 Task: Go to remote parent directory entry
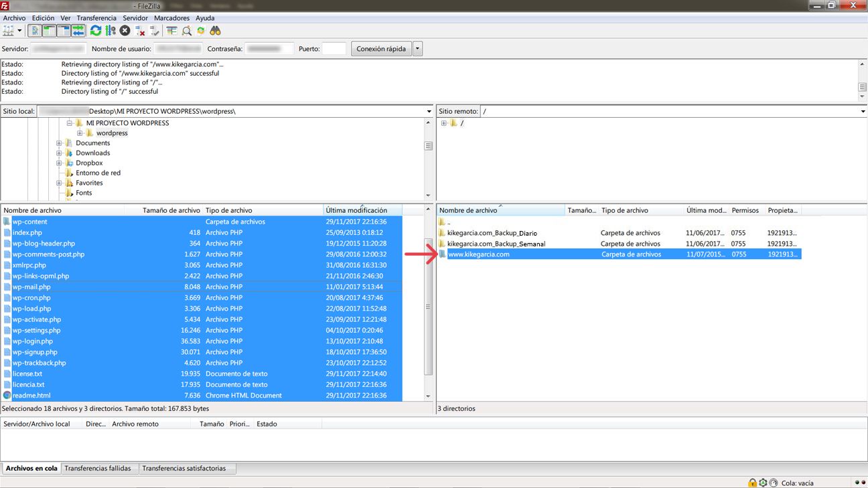pos(620,222)
